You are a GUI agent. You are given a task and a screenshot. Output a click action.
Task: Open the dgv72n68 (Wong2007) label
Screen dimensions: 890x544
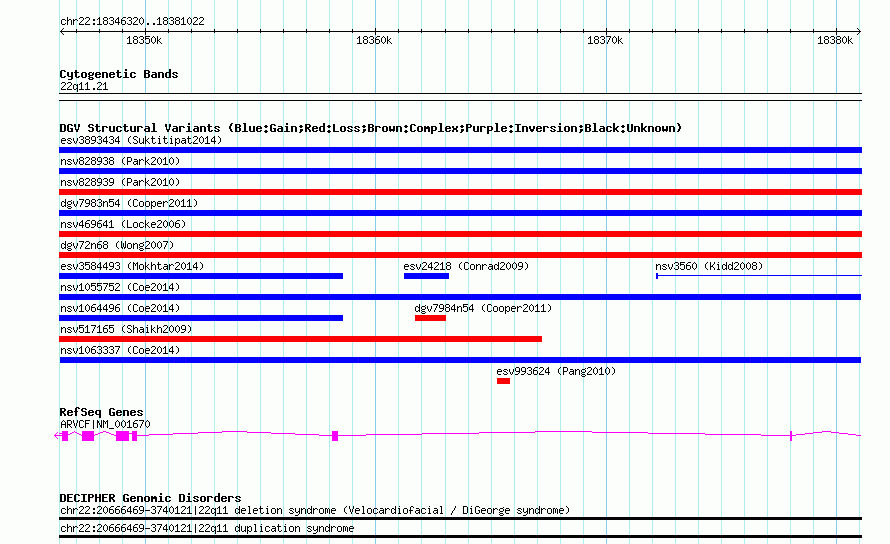(x=117, y=245)
